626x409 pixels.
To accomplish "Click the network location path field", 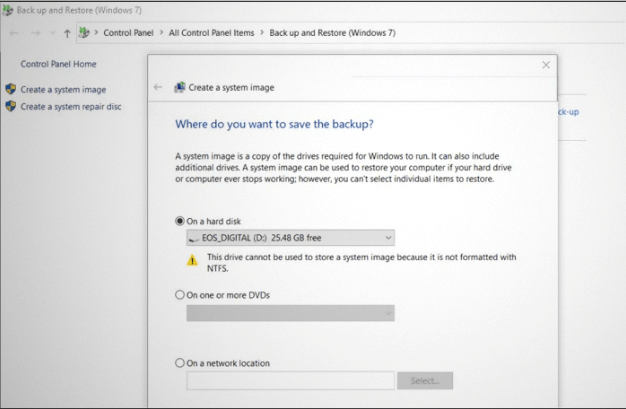I will [290, 381].
